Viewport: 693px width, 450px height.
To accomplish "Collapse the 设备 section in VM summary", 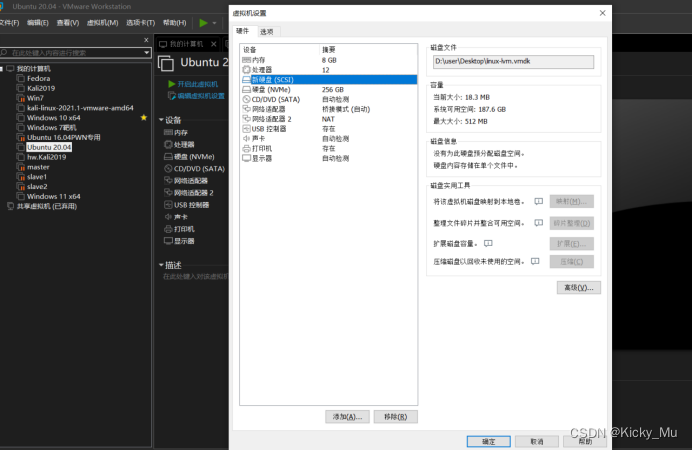I will 161,120.
